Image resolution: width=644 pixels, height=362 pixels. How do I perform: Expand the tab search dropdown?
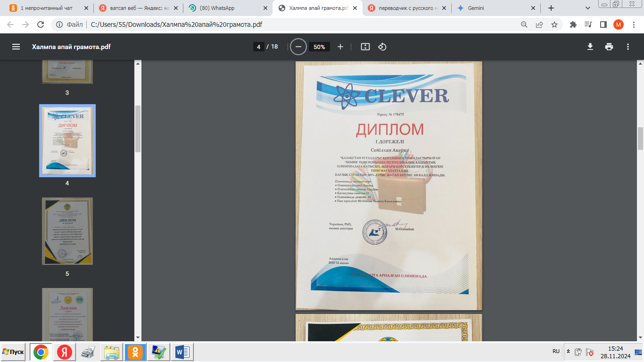pyautogui.click(x=588, y=8)
